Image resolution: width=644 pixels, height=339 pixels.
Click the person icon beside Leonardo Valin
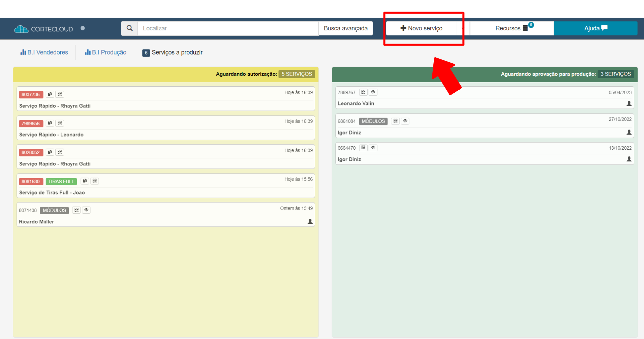629,103
